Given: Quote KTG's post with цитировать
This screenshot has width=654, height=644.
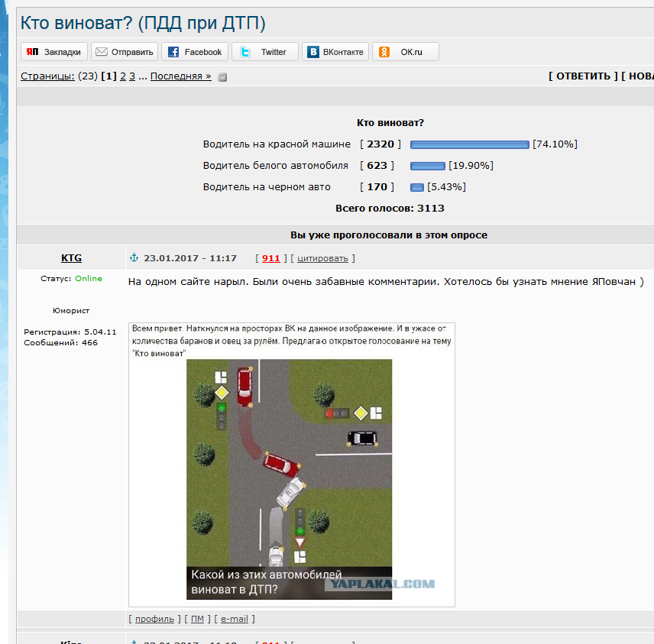Looking at the screenshot, I should (x=322, y=258).
